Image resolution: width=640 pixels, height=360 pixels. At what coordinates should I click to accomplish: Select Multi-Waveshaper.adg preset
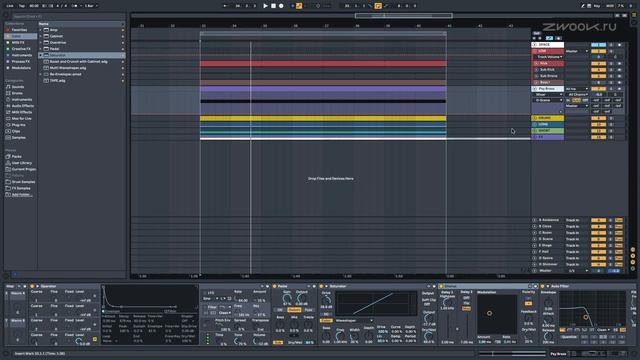click(x=68, y=68)
